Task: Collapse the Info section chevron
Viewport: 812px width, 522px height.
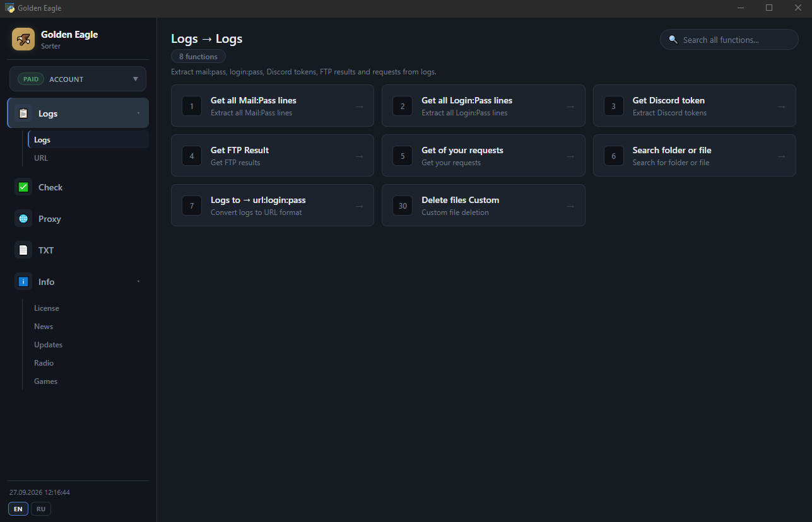Action: pos(138,281)
